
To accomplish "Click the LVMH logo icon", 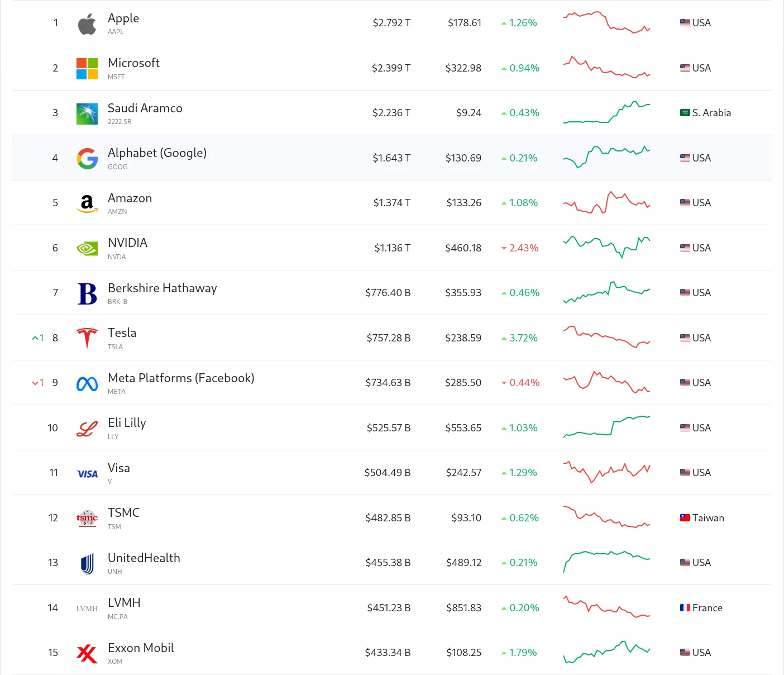I will click(87, 609).
